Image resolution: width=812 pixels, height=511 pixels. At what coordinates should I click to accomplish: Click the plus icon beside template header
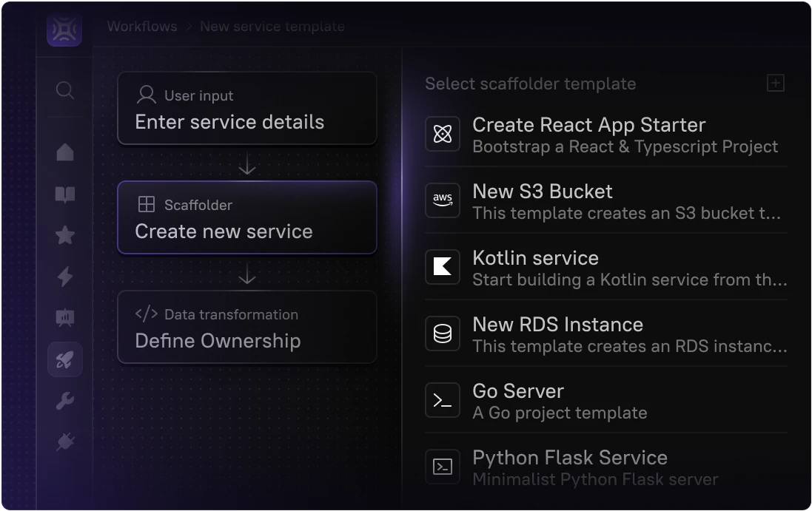775,83
